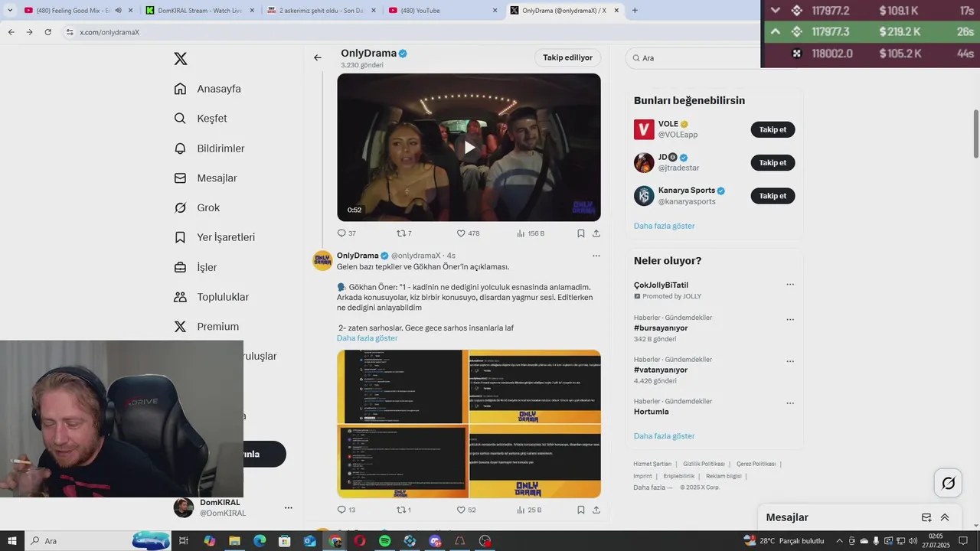Like the tweet with 52 likes

[x=466, y=510]
